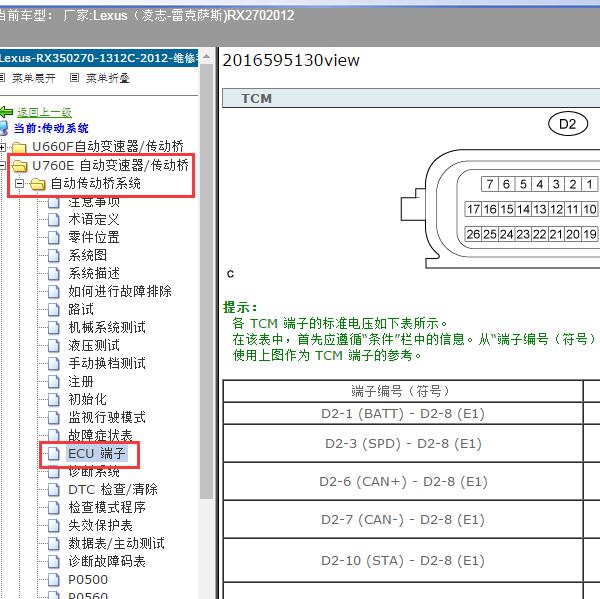Click the 自动传动桥系统 folder icon
The width and height of the screenshot is (600, 599).
[38, 184]
